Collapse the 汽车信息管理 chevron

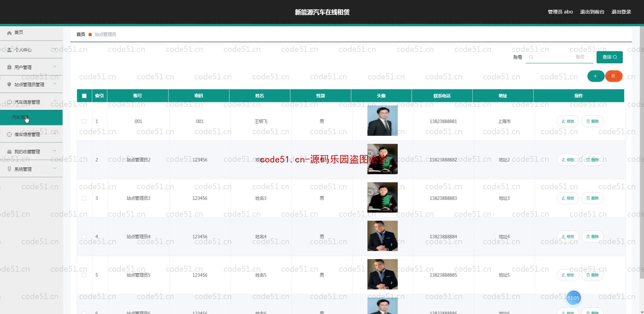55,101
